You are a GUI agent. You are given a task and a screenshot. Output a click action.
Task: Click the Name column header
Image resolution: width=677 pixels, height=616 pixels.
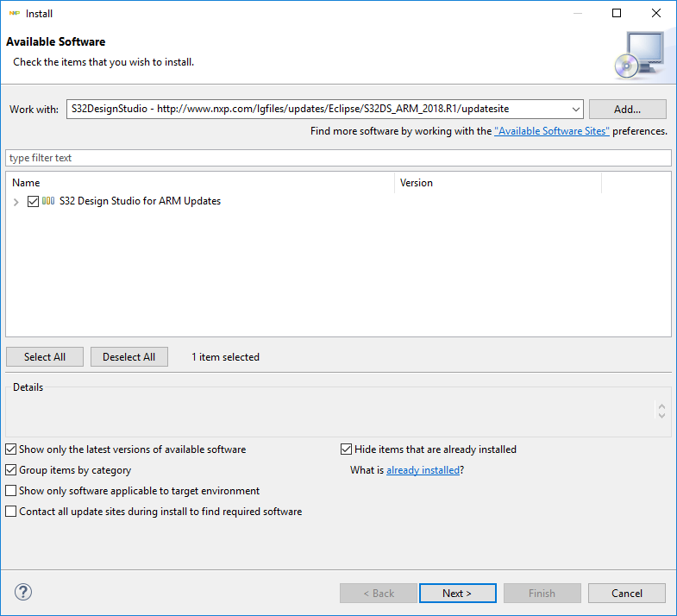[200, 183]
